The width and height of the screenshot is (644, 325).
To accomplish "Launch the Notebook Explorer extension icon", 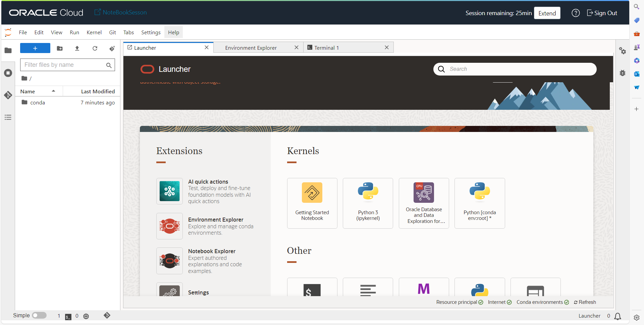I will pos(170,261).
